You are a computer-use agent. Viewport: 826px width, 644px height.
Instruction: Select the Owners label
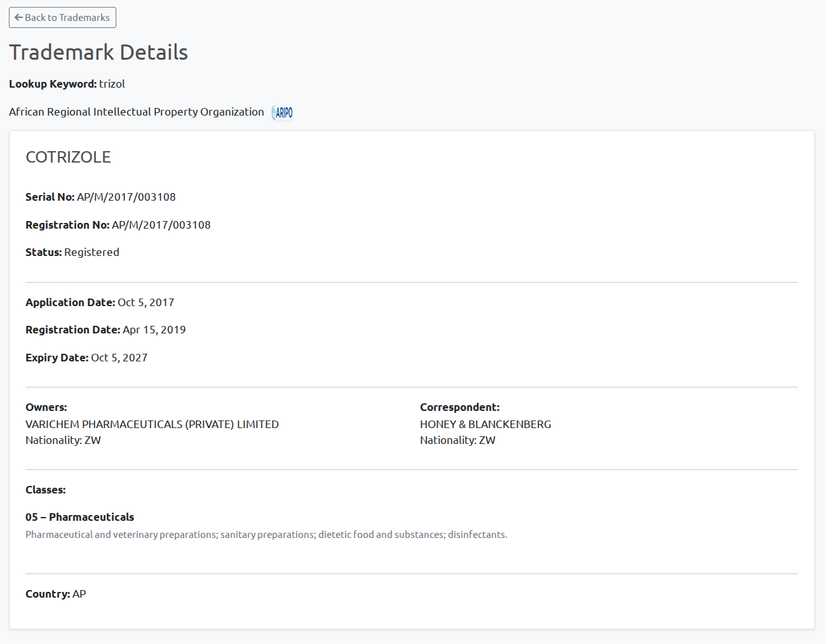coord(46,407)
